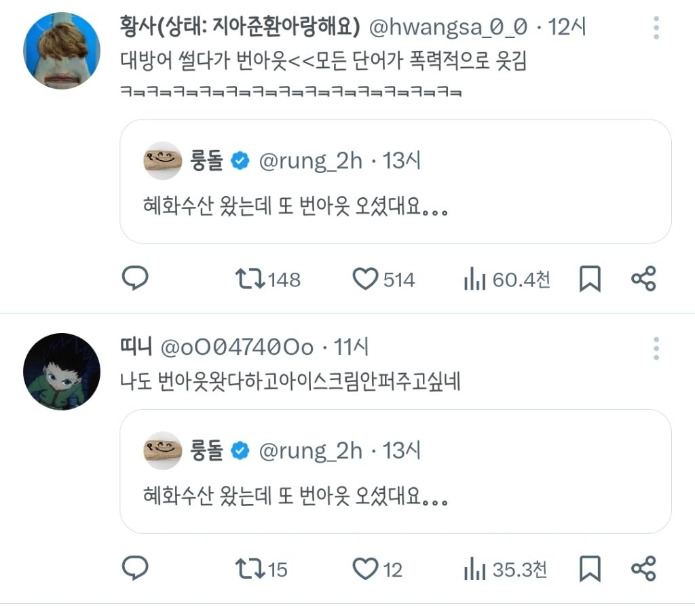Visit the @oO04740Oo handle link
The width and height of the screenshot is (695, 616).
[237, 348]
